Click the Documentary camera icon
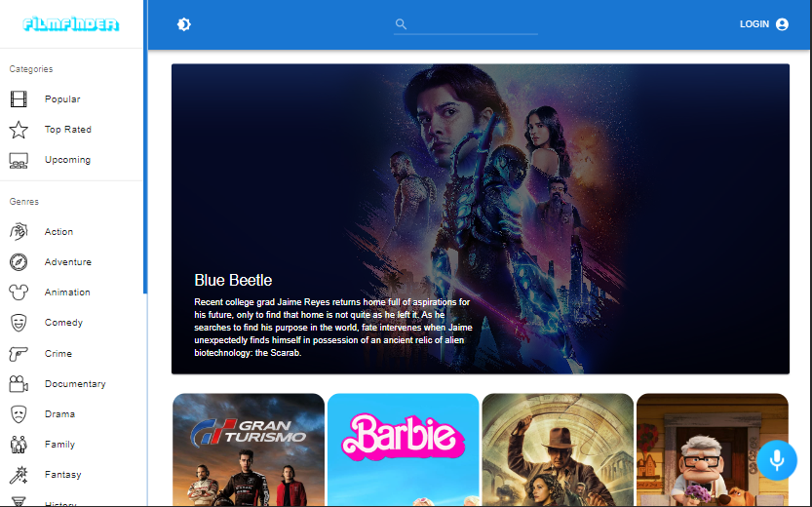Image resolution: width=812 pixels, height=507 pixels. click(19, 384)
